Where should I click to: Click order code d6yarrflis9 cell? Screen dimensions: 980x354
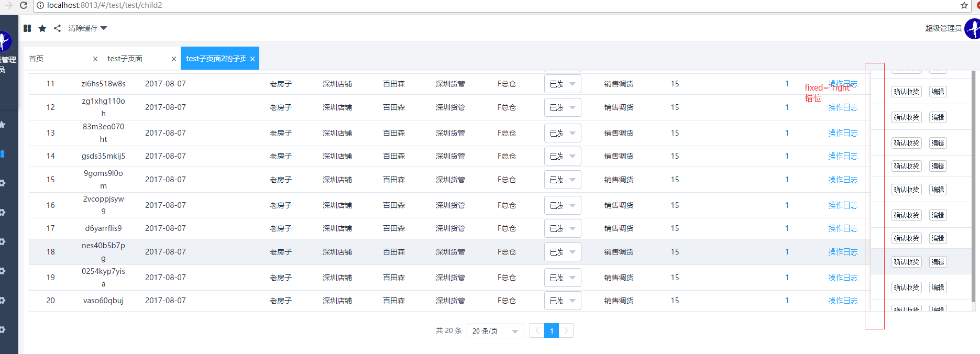(104, 228)
